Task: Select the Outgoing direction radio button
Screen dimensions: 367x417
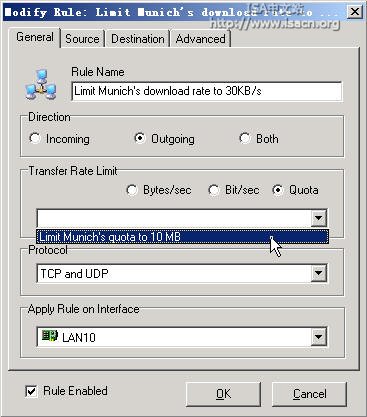Action: pyautogui.click(x=140, y=138)
